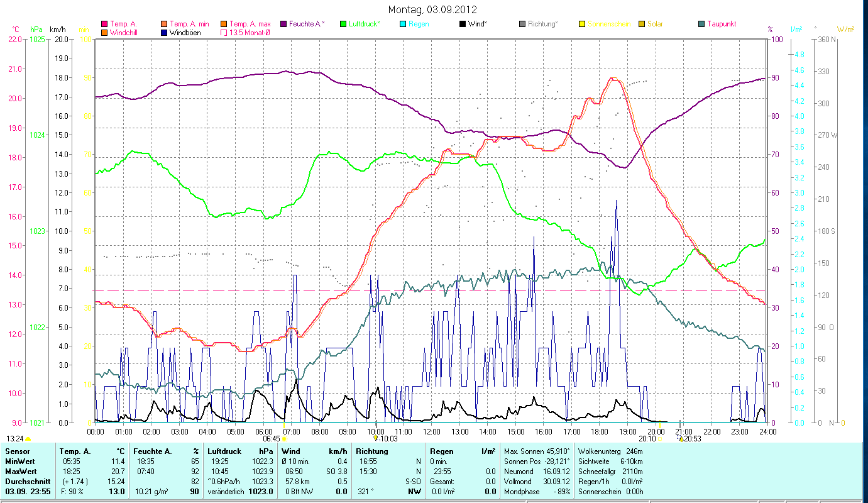Click the MaxWert row label
The height and width of the screenshot is (503, 868).
click(x=21, y=471)
